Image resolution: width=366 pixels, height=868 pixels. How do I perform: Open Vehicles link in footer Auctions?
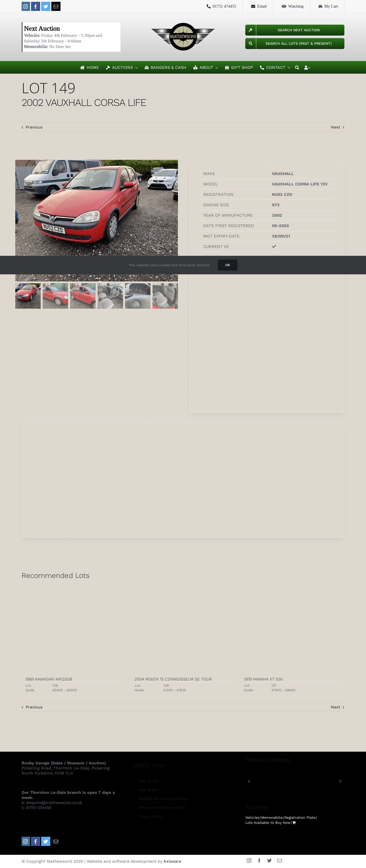pos(252,817)
